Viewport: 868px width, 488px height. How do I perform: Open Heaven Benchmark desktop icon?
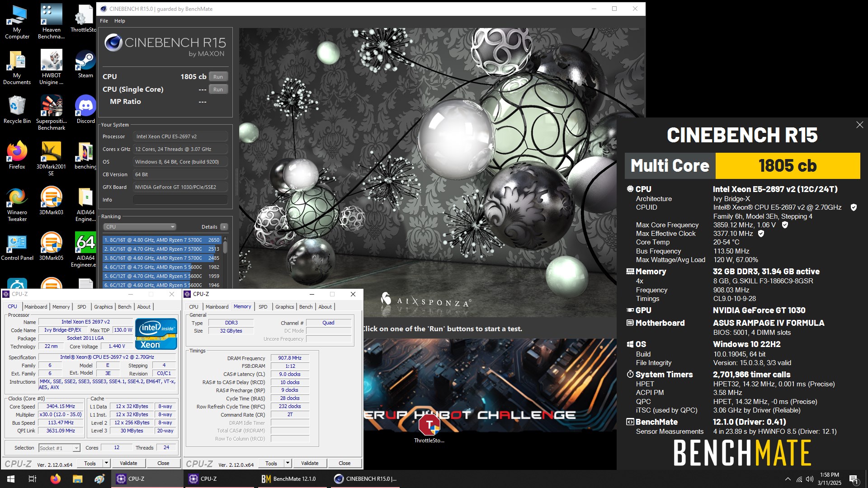point(51,22)
